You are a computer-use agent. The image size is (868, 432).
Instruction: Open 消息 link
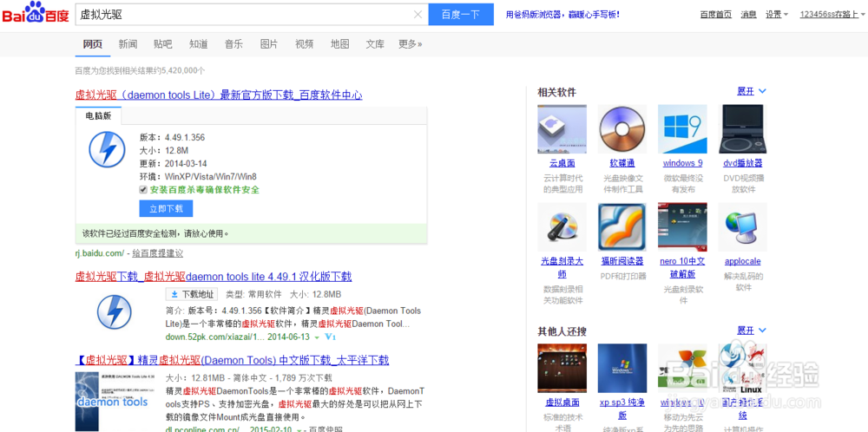click(x=748, y=15)
